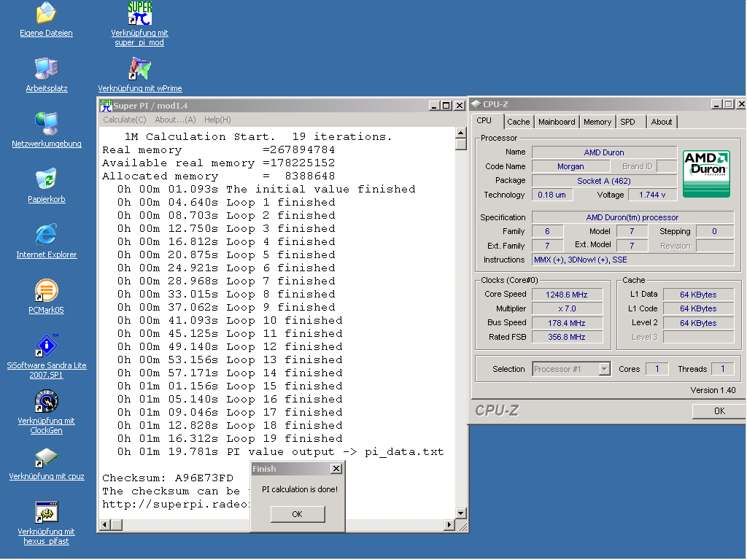747x560 pixels.
Task: Confirm OK in the Finish dialog
Action: 298,514
